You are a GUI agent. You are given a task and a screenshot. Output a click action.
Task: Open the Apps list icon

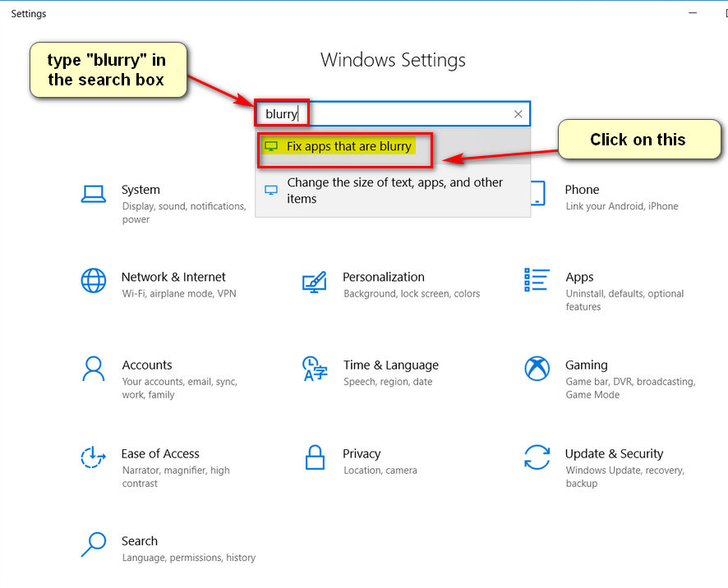537,280
